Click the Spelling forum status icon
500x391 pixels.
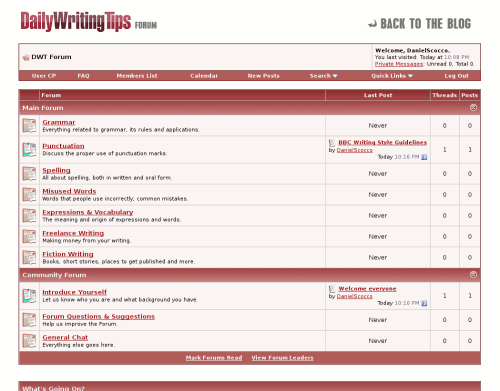(29, 174)
